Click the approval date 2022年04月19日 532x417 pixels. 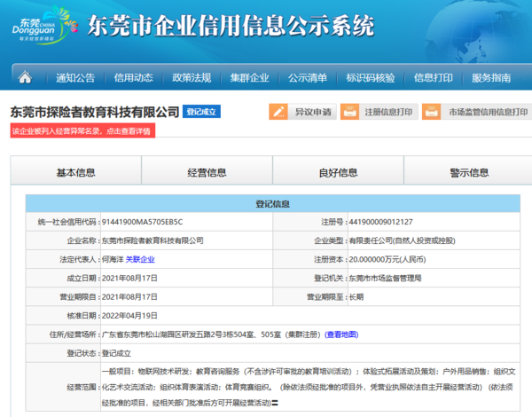129,316
